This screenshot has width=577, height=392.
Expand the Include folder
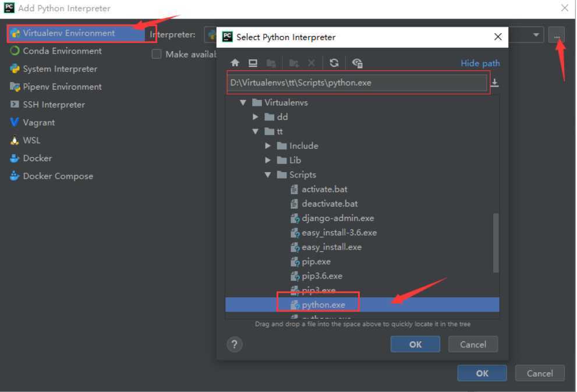[268, 146]
